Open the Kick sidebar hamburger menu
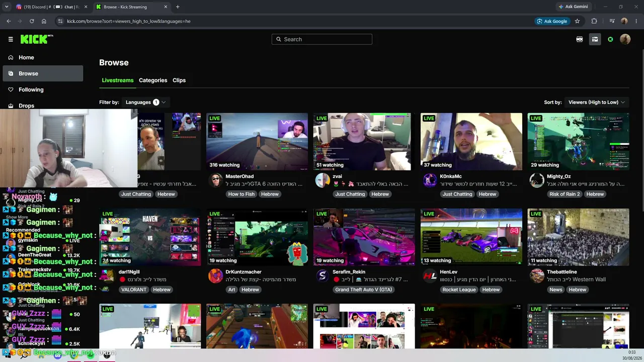The height and width of the screenshot is (362, 644). click(x=11, y=39)
